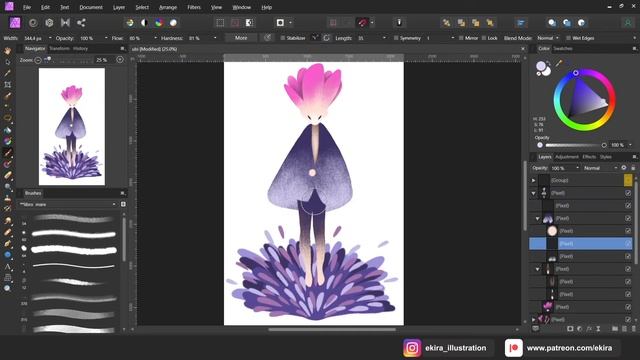Enable the Stabiliser checkbox
Screen dimensions: 640x360
[282, 38]
